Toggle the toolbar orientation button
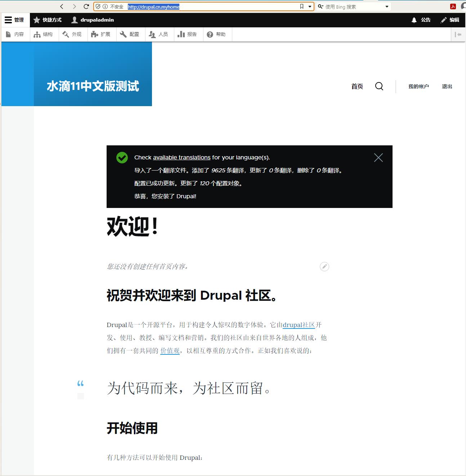Screen dimensions: 466x476 [x=458, y=35]
